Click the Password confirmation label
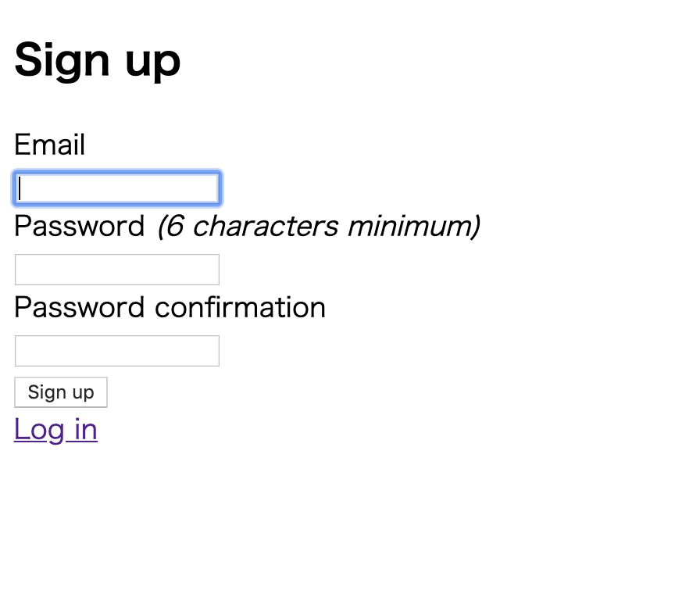This screenshot has width=700, height=608. click(170, 307)
